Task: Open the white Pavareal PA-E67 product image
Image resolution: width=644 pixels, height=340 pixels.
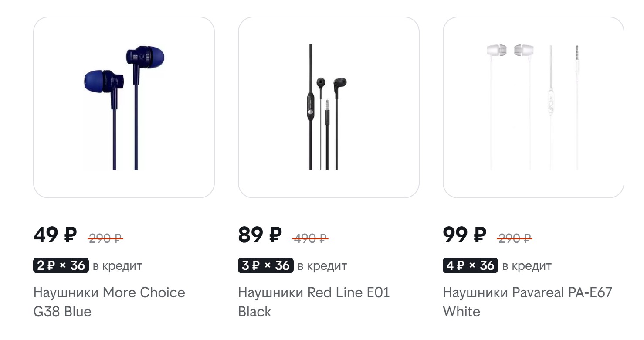Action: click(x=533, y=107)
